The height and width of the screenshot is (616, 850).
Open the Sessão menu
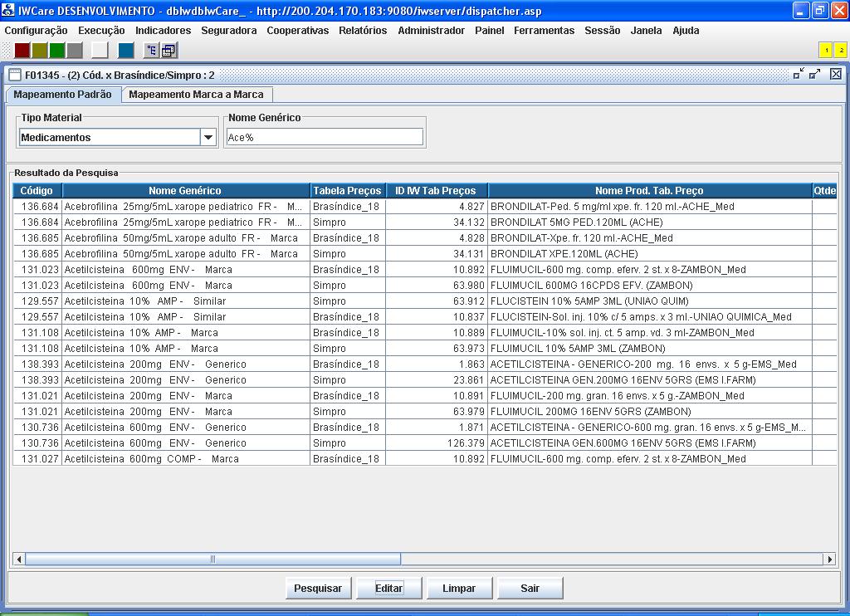point(603,31)
